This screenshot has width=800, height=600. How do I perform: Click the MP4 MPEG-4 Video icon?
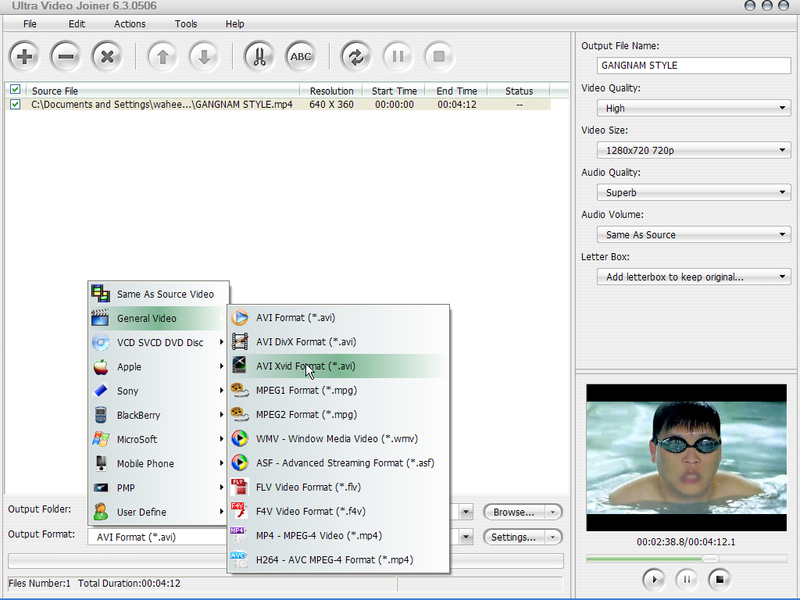239,535
